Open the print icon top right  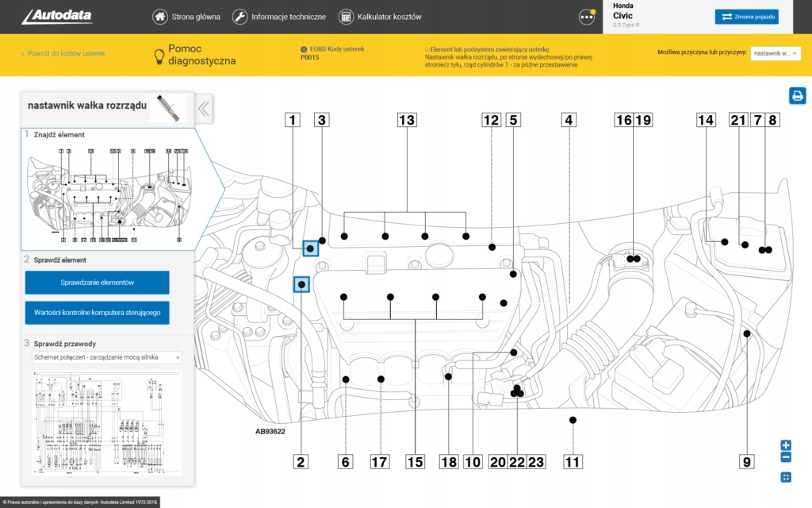[798, 95]
